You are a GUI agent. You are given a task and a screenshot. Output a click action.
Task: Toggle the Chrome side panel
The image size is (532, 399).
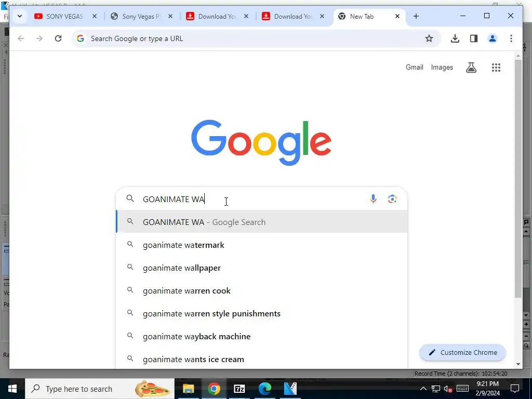(474, 38)
